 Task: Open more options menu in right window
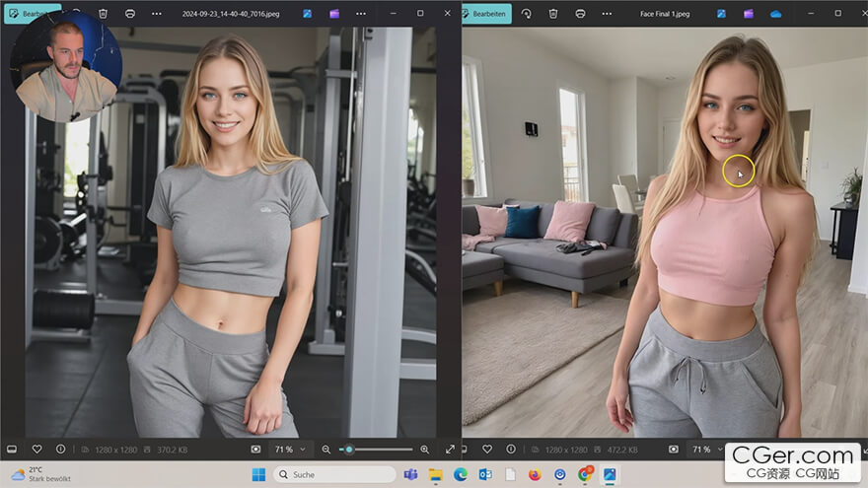click(x=606, y=14)
